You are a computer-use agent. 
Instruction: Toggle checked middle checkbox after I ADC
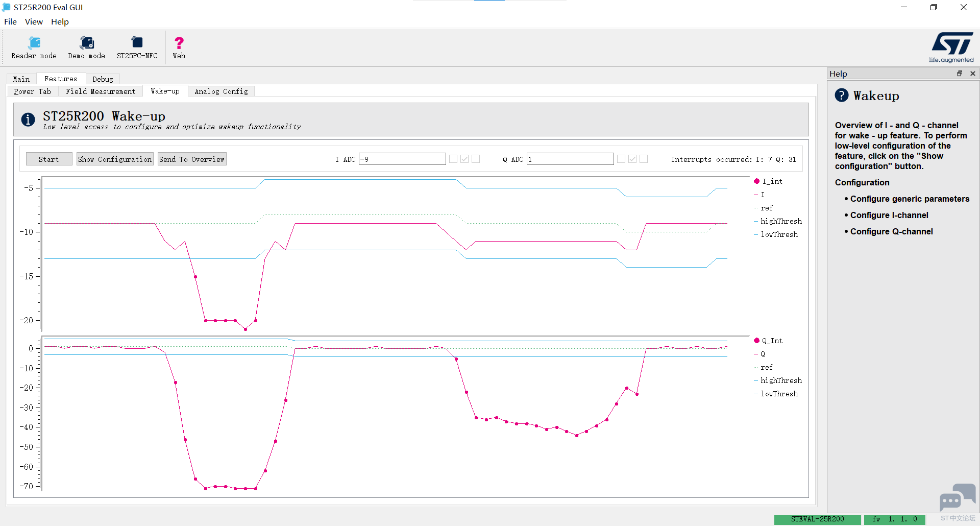click(464, 159)
